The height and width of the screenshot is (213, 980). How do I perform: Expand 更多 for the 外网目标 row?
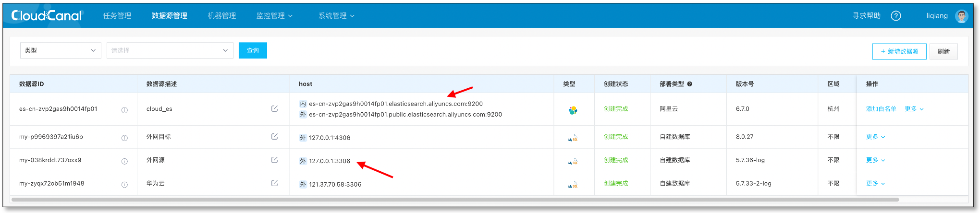tap(875, 137)
